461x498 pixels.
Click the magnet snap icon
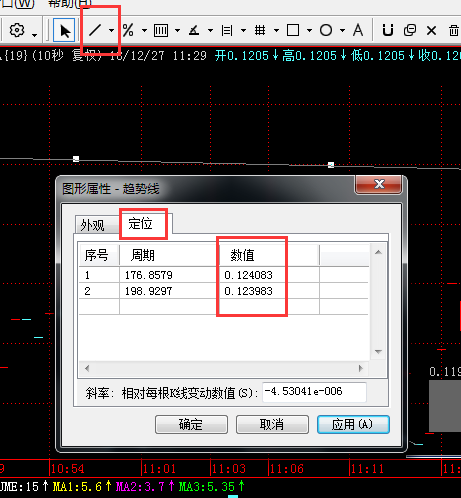click(x=388, y=31)
